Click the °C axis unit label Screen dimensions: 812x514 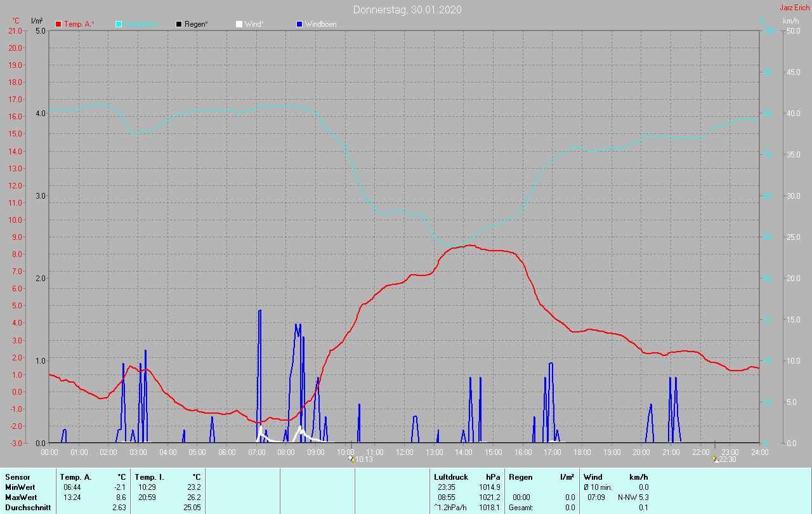click(x=16, y=21)
